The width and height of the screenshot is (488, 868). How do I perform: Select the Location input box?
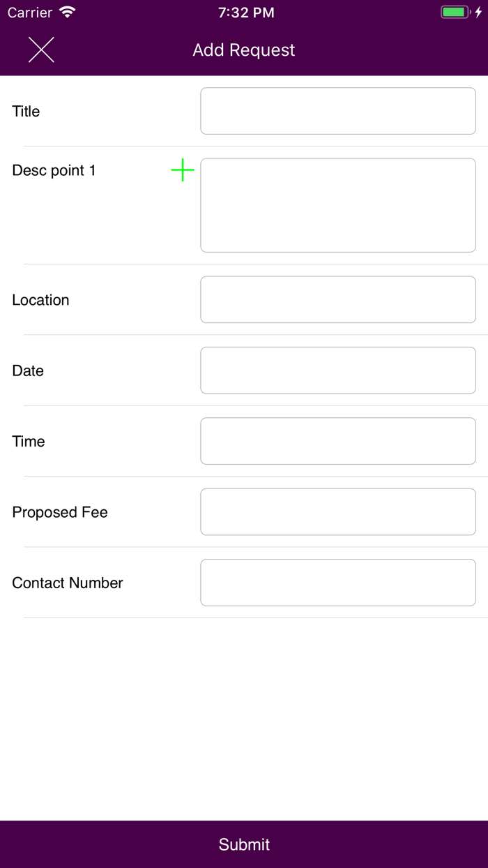[x=338, y=300]
